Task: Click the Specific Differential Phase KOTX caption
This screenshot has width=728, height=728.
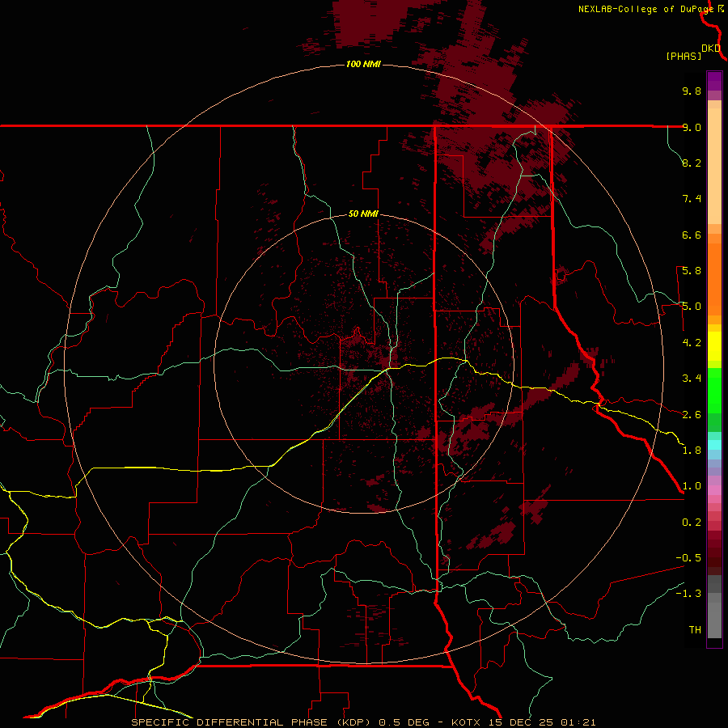Action: [x=363, y=722]
